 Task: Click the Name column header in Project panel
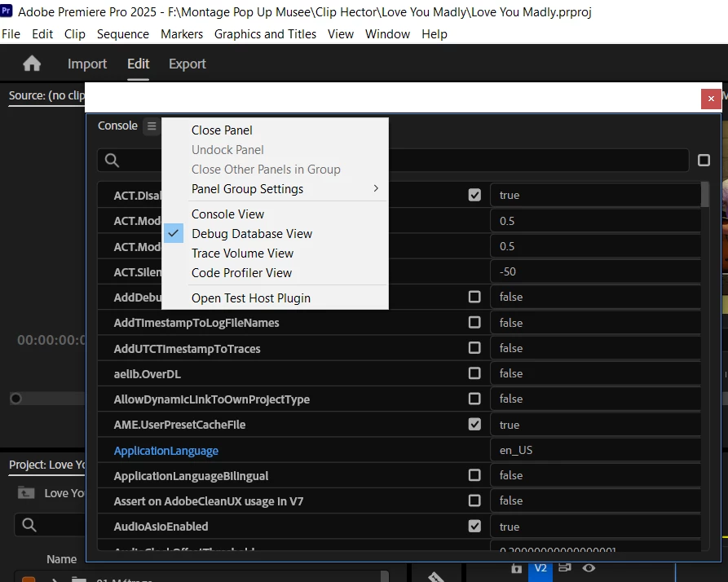click(61, 559)
